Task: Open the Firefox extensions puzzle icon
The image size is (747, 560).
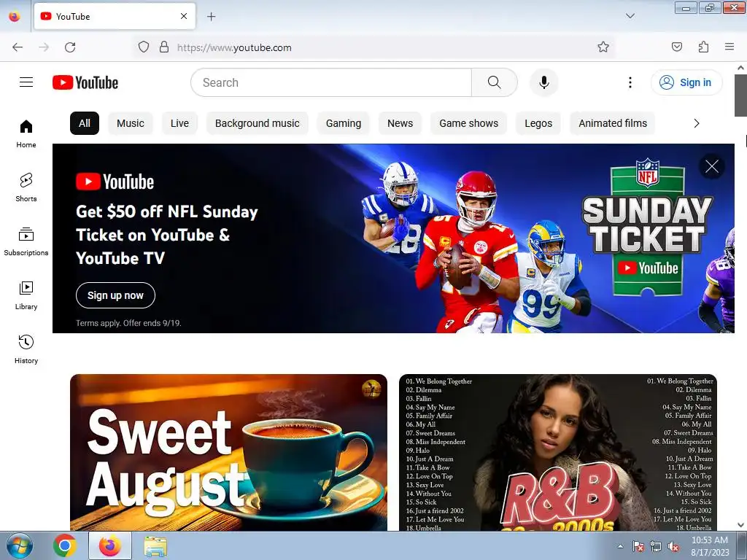Action: pos(703,47)
